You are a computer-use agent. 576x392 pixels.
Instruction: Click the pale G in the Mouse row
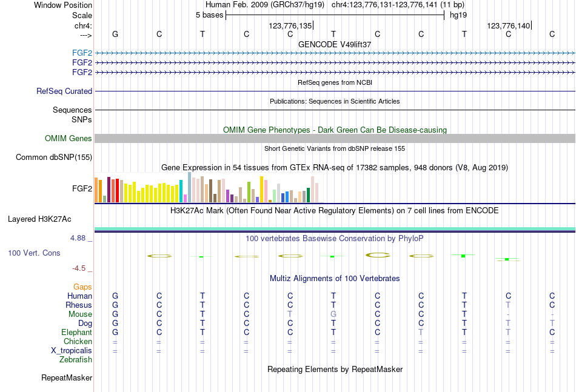333,314
